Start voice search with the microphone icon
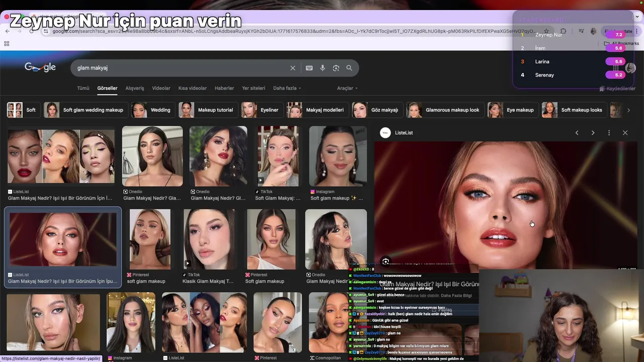Image resolution: width=644 pixels, height=362 pixels. coord(323,68)
